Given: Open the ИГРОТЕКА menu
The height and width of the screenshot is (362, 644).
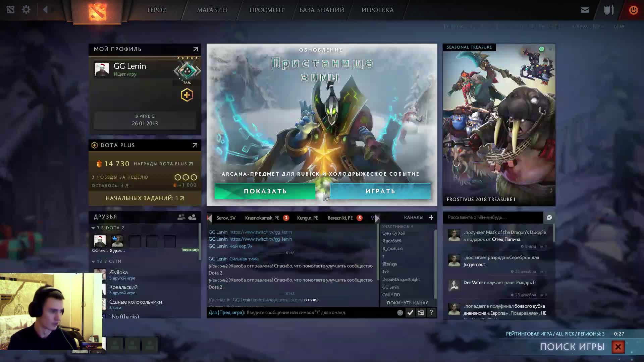Looking at the screenshot, I should 378,10.
